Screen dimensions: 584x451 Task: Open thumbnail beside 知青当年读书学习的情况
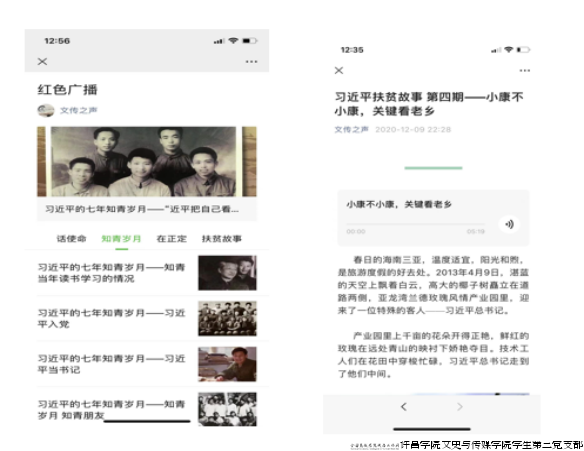[227, 273]
